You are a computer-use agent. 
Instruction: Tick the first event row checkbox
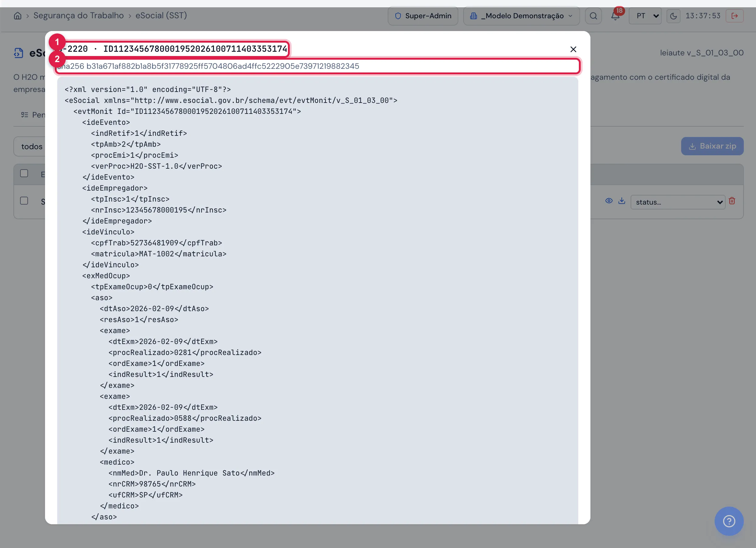click(24, 201)
